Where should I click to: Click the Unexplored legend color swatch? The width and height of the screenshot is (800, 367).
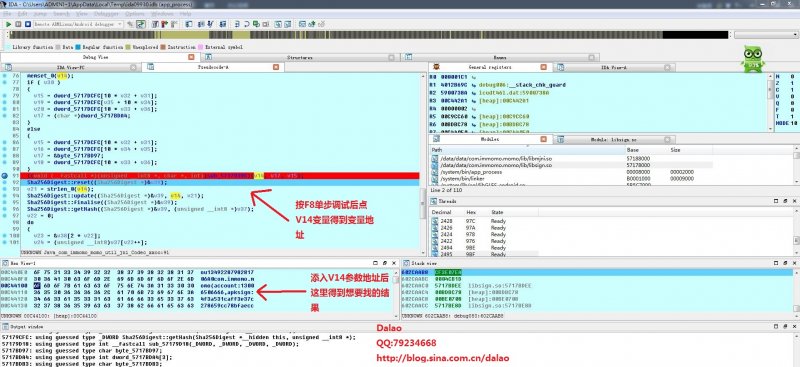pos(128,47)
